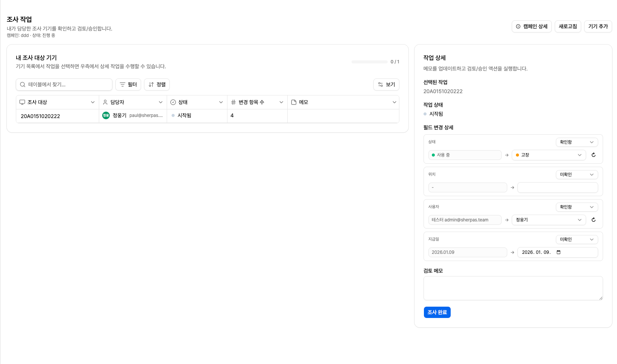Click the 테이블에서 찾기 search field
The width and height of the screenshot is (617, 364).
click(64, 84)
